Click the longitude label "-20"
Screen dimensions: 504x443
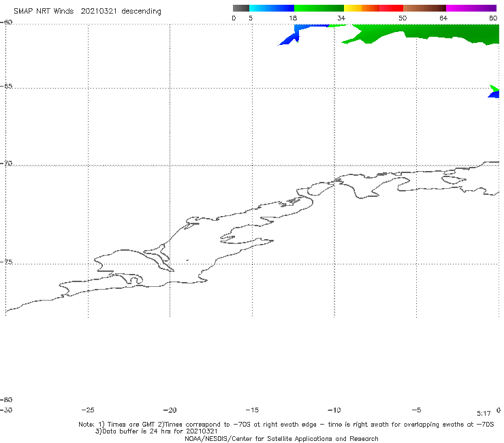[170, 410]
